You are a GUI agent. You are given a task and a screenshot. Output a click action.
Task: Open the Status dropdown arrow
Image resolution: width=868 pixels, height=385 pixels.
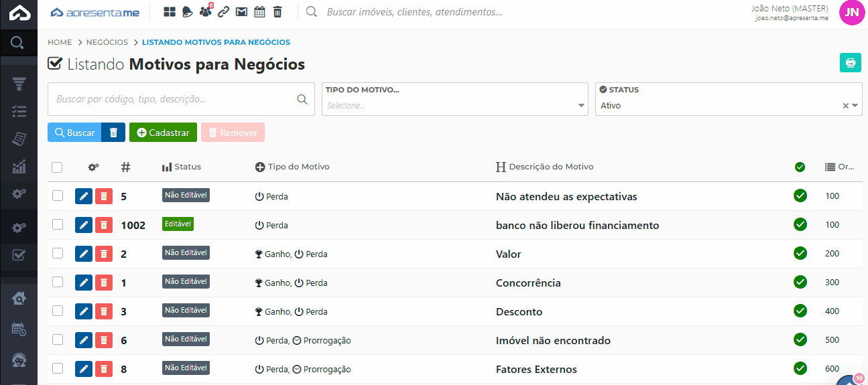pyautogui.click(x=855, y=106)
